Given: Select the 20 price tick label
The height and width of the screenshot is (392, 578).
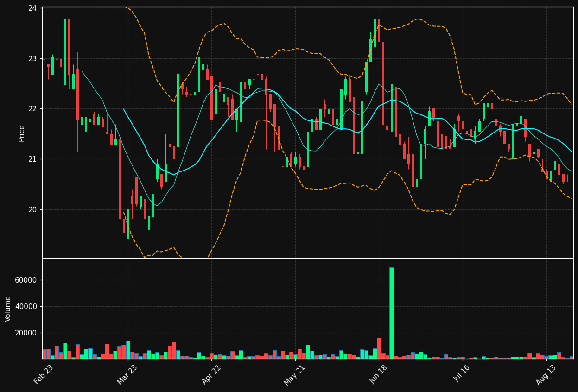Looking at the screenshot, I should pyautogui.click(x=32, y=209).
